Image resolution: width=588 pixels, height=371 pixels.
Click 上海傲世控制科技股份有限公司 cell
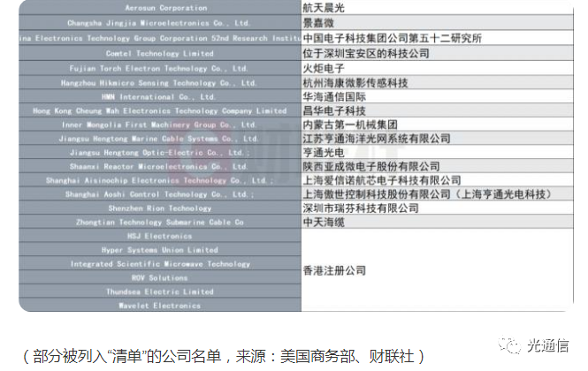tap(438, 193)
